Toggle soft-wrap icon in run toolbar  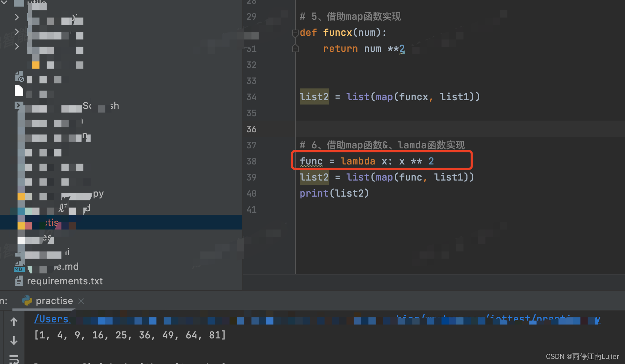[14, 359]
